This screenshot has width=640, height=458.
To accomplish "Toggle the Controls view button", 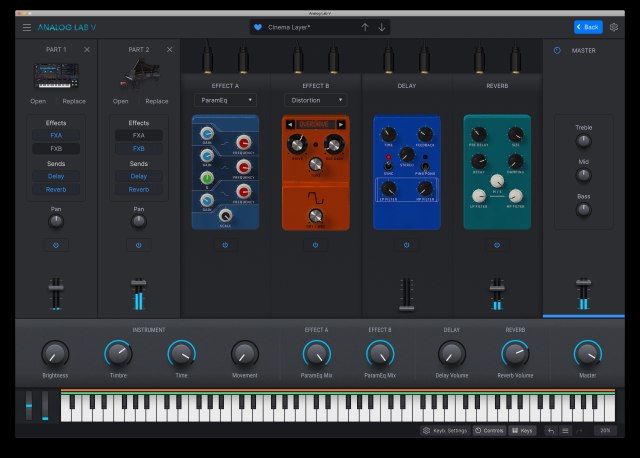I will (x=489, y=431).
